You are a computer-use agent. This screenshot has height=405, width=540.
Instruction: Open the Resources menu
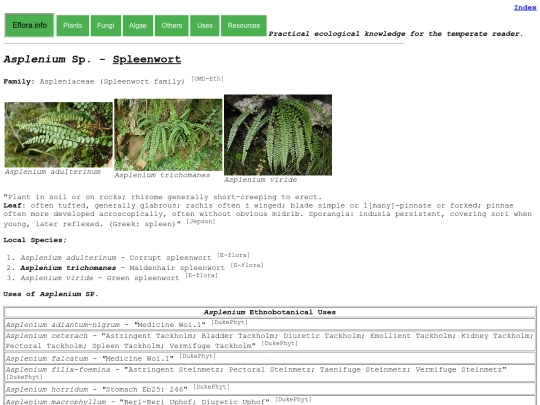click(x=244, y=25)
